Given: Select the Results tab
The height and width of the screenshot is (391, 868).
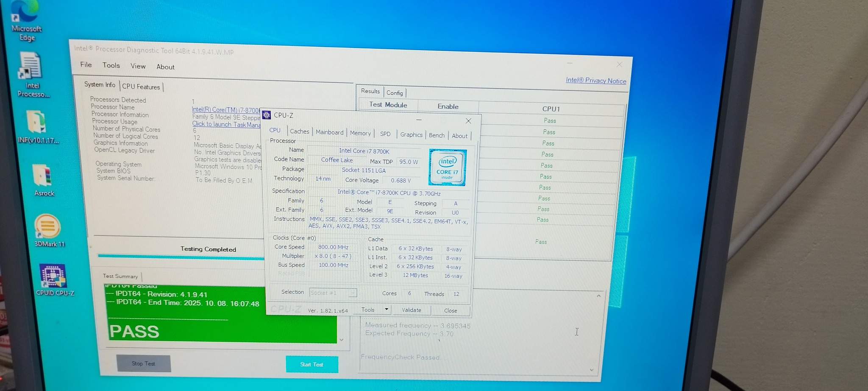Looking at the screenshot, I should (x=370, y=91).
